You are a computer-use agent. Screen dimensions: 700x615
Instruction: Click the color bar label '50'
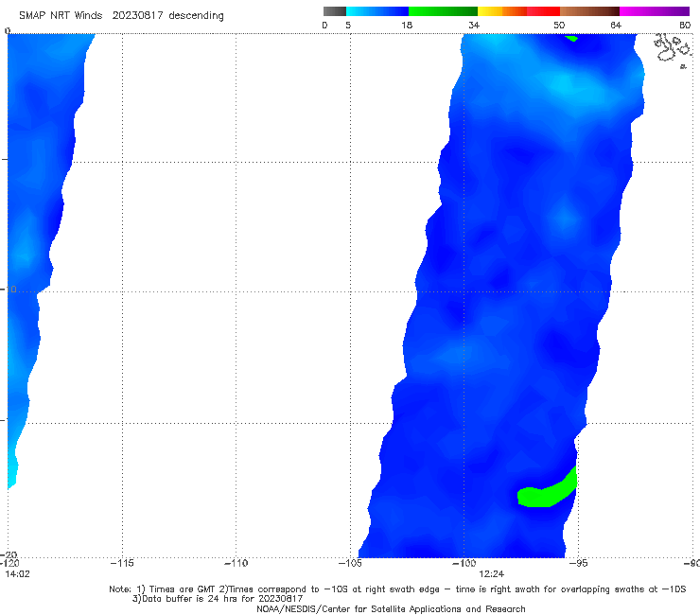click(559, 26)
